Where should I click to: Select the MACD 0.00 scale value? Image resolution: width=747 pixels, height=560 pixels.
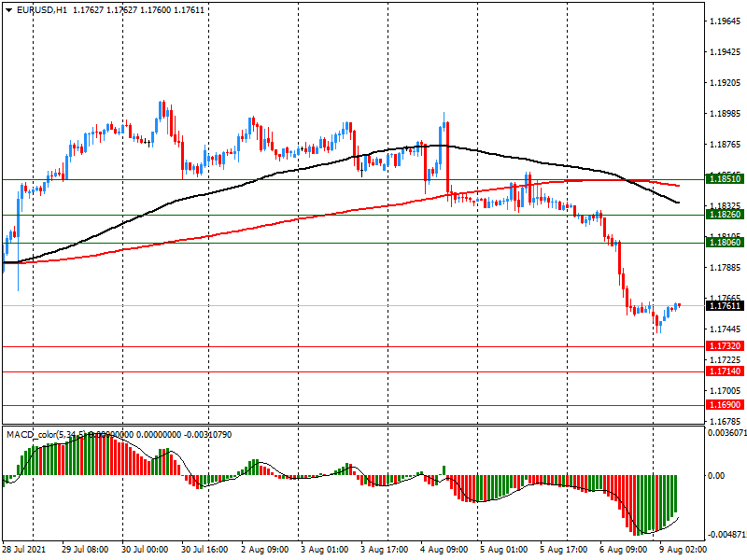pyautogui.click(x=716, y=476)
